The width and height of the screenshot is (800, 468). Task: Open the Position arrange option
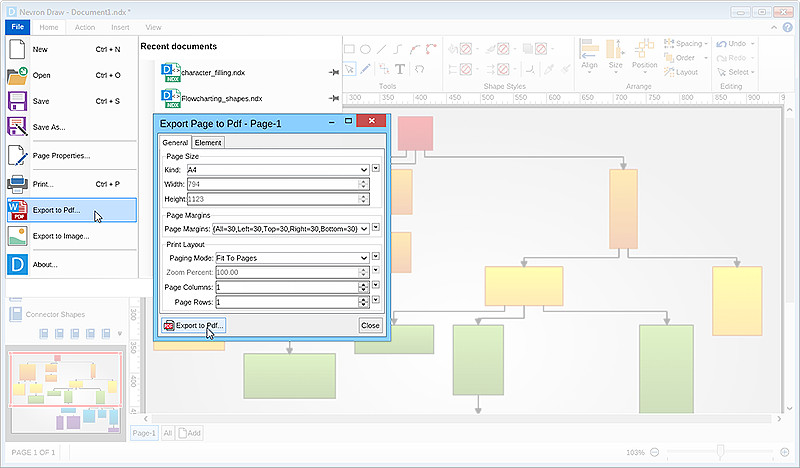644,56
